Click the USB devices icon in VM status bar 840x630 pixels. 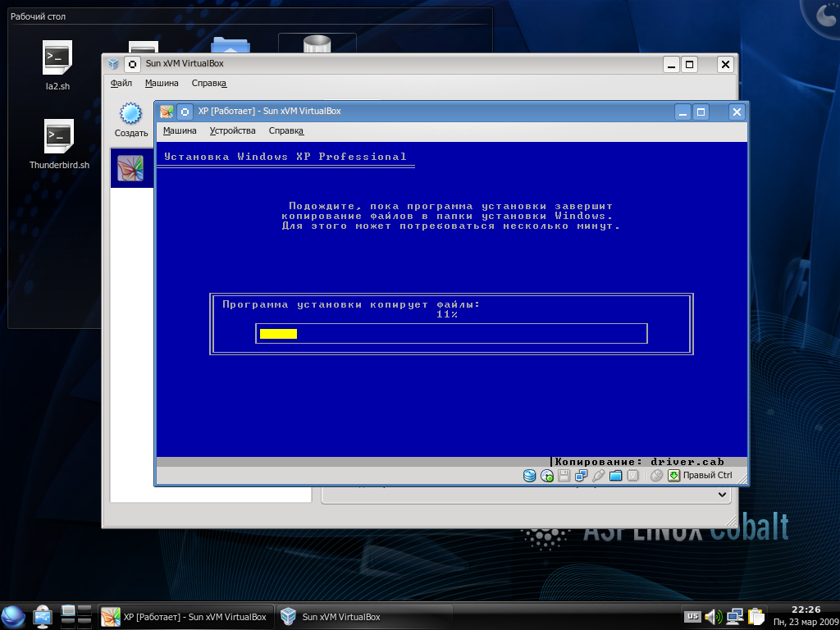click(x=598, y=475)
